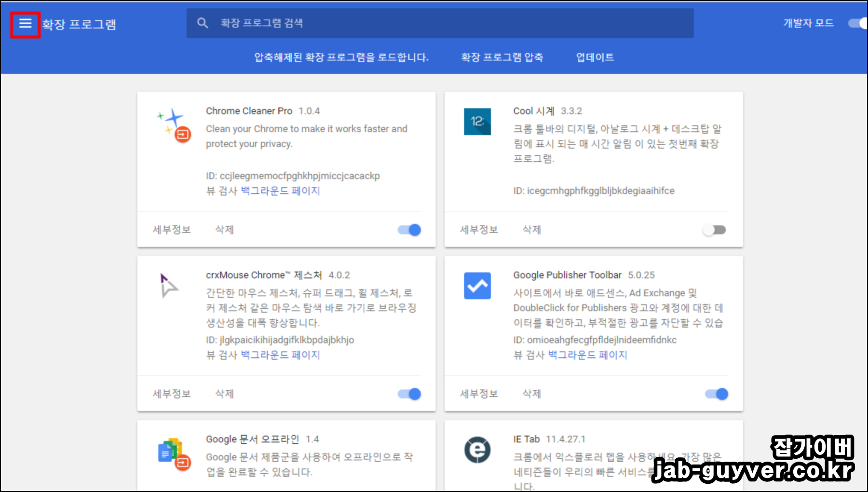Image resolution: width=868 pixels, height=492 pixels.
Task: Click the IE Tab title text
Action: (x=526, y=439)
